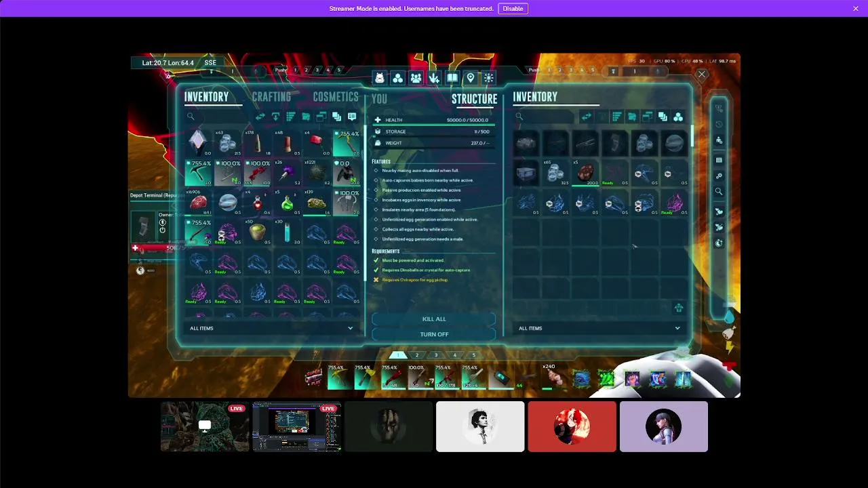Select the participant tile with white background
Screen dimensions: 868x488
tap(480, 426)
